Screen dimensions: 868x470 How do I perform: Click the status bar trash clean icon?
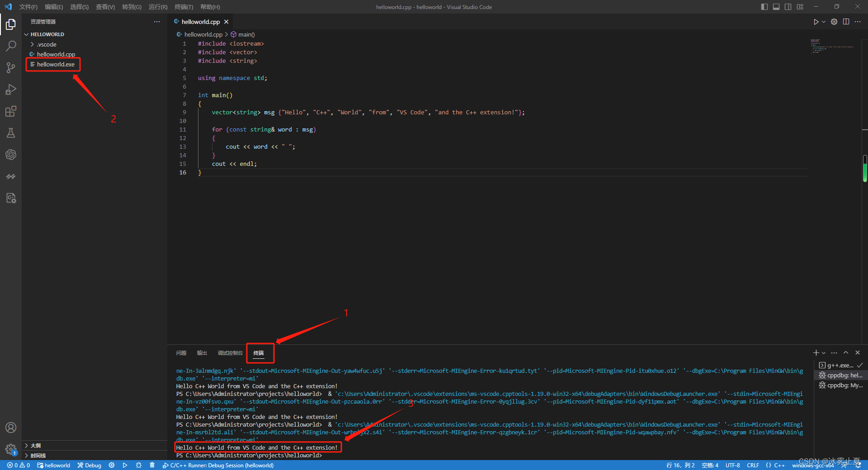(x=152, y=465)
